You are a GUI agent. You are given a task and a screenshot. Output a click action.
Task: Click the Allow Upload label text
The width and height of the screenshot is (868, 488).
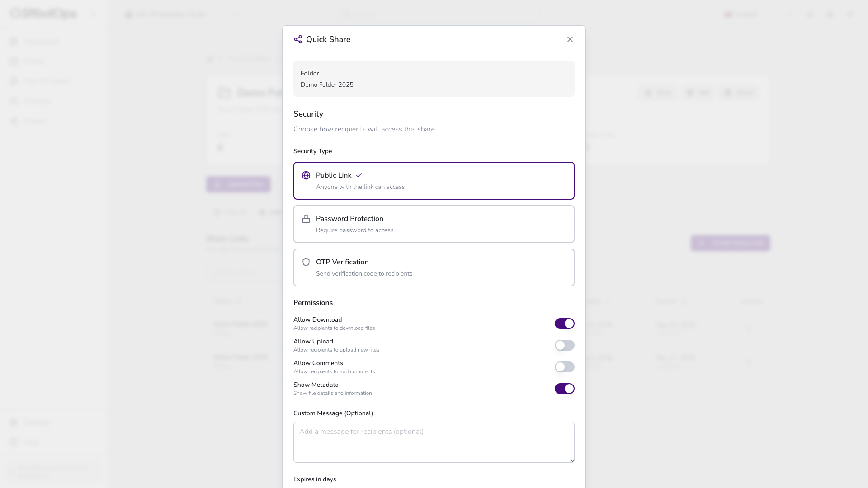click(313, 342)
